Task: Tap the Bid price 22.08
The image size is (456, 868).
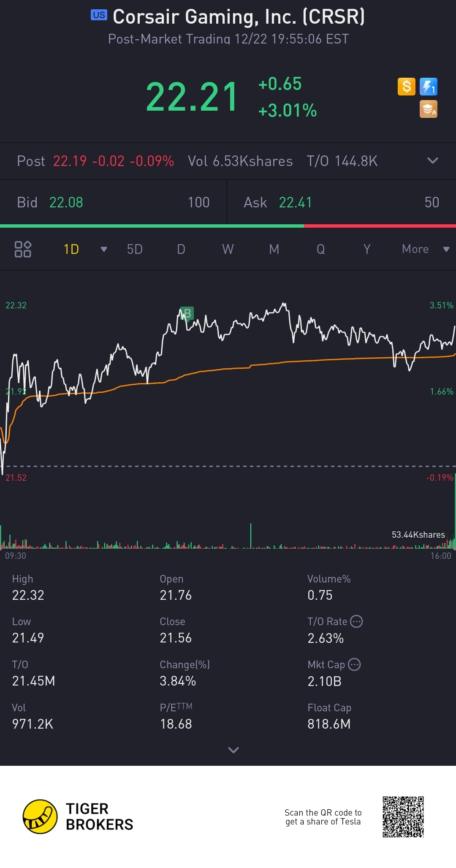Action: (x=66, y=202)
